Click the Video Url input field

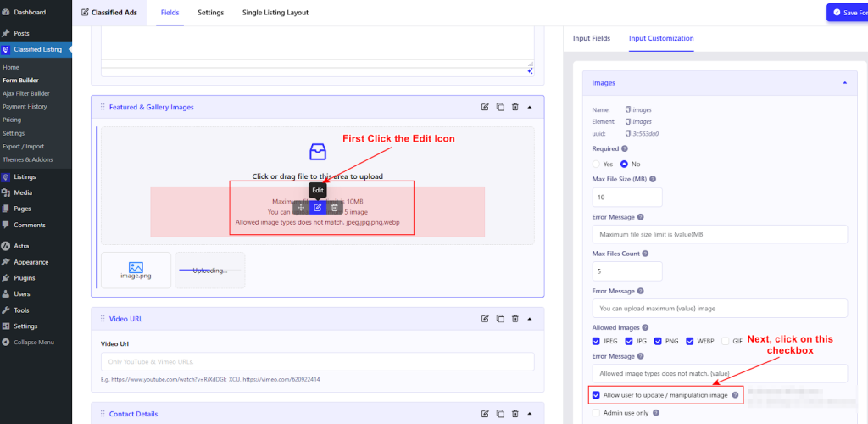tap(318, 361)
